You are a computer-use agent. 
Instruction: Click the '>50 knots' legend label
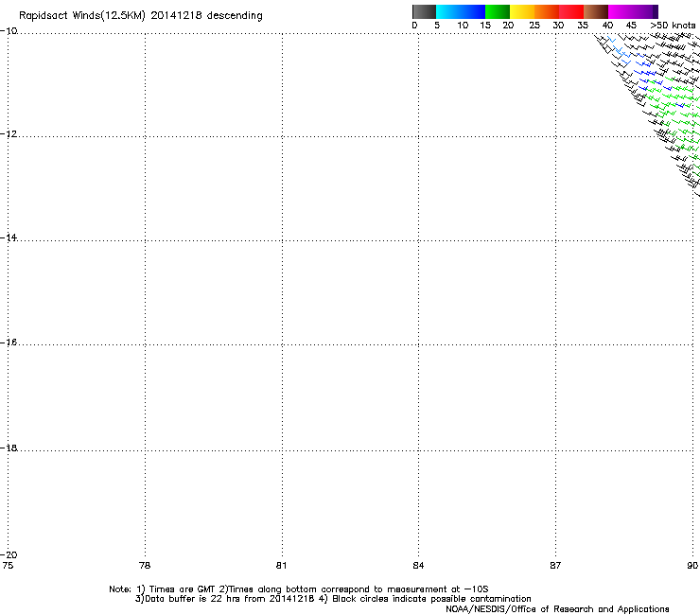(673, 26)
